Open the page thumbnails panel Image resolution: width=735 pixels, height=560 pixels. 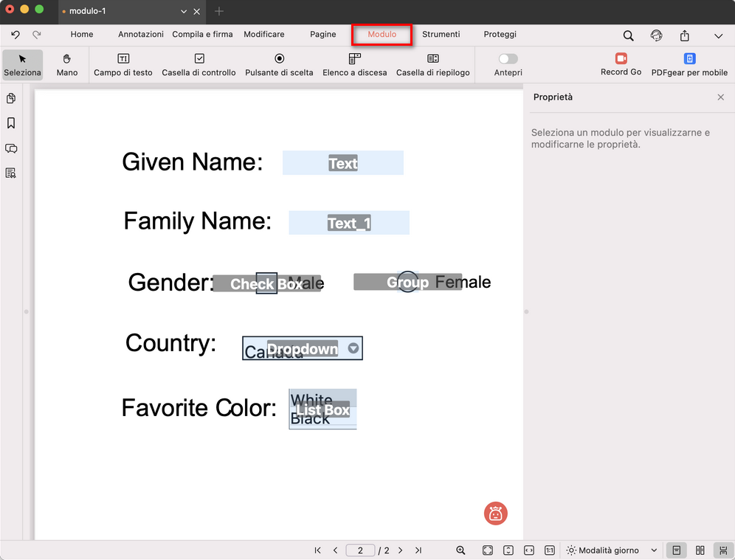coord(10,98)
